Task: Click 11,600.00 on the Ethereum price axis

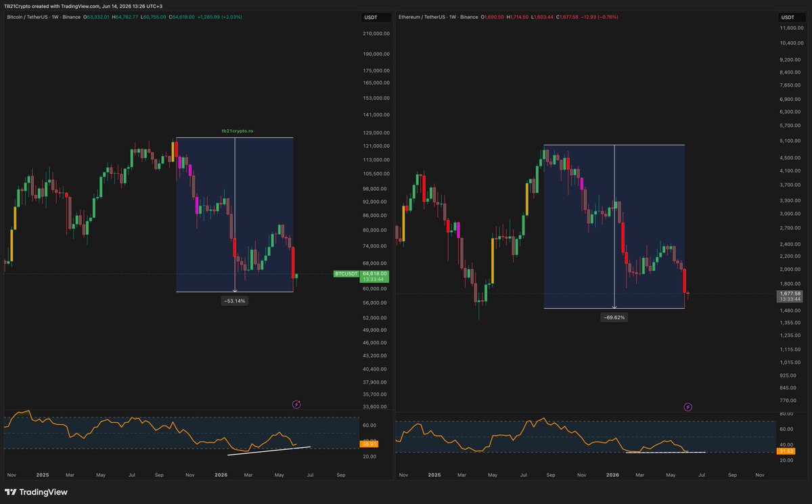Action: click(791, 28)
